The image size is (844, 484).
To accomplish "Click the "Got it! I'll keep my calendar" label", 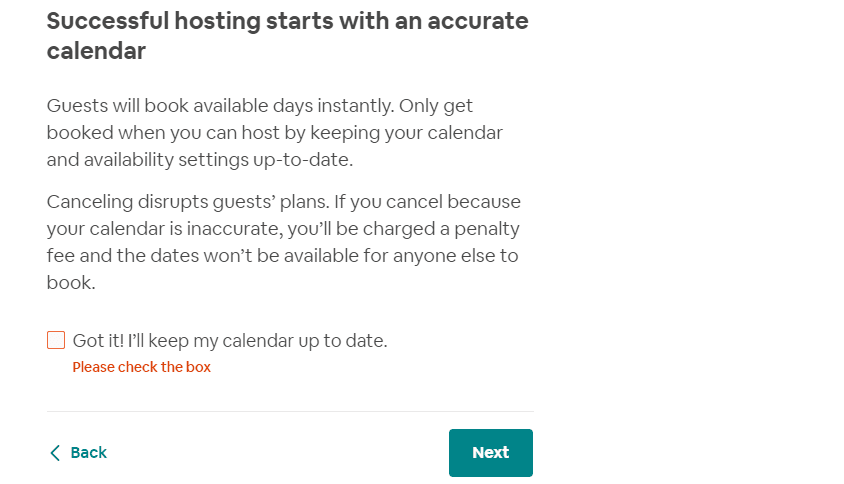I will [230, 341].
